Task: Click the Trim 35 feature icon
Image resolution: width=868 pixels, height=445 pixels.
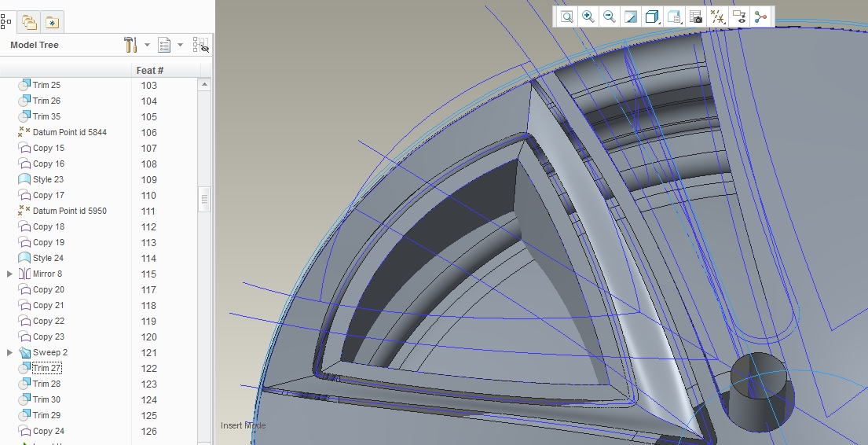Action: (x=24, y=116)
